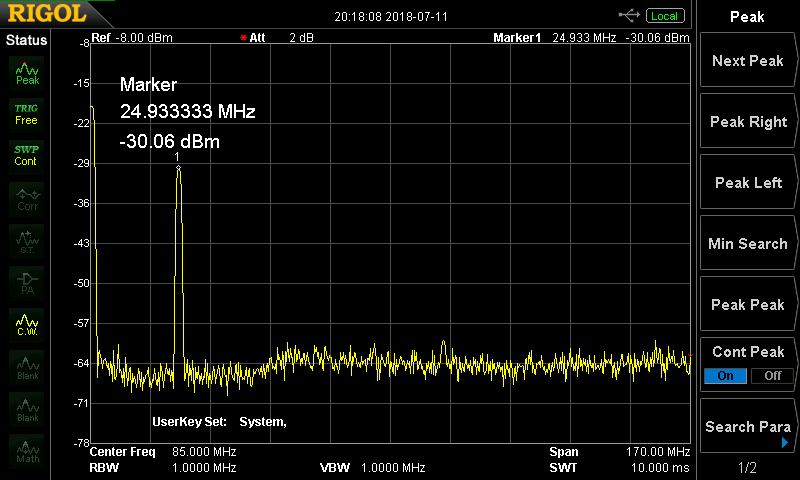Click the date time 20:18:08 2018-07-11
800x480 pixels.
click(391, 16)
